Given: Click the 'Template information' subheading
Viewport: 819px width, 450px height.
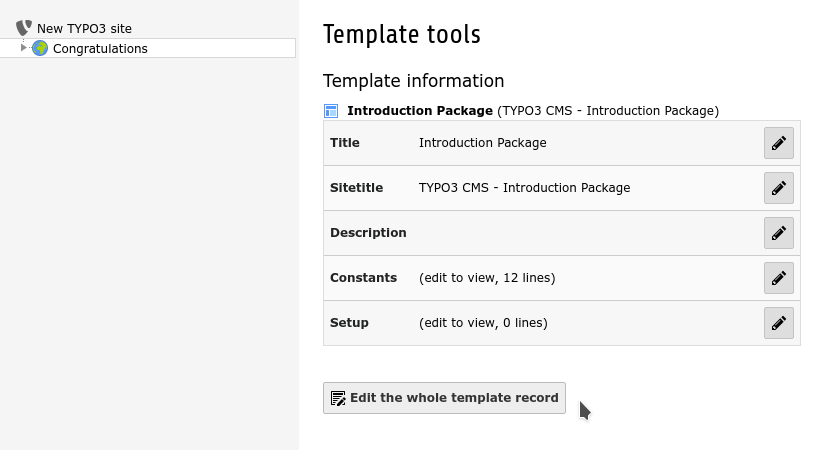Looking at the screenshot, I should (x=413, y=81).
